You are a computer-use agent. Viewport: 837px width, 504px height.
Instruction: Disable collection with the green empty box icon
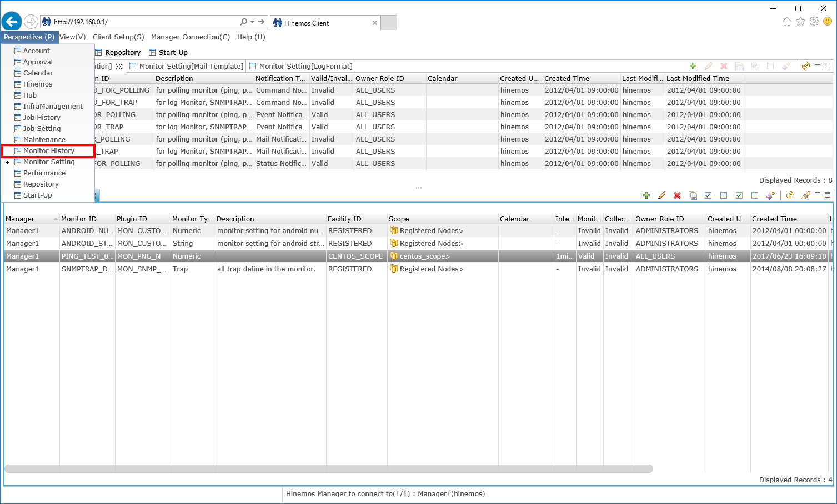click(x=754, y=195)
